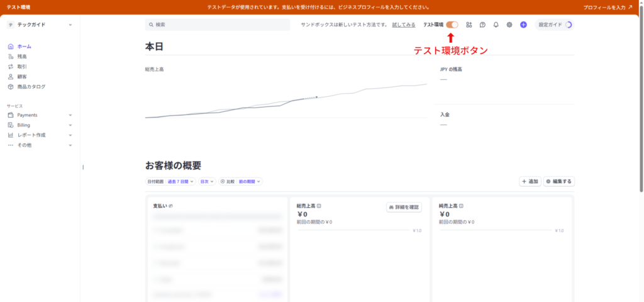Image resolution: width=644 pixels, height=302 pixels.
Task: Click the ホーム home icon in sidebar
Action: (x=11, y=47)
